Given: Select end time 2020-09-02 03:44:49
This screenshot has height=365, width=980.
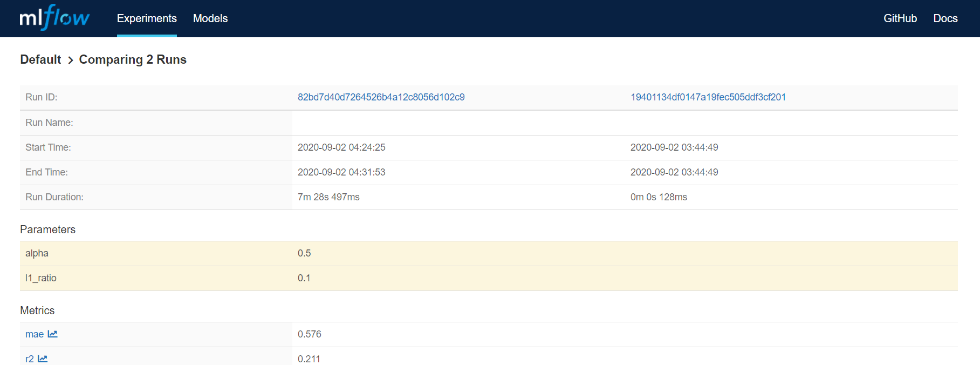Looking at the screenshot, I should point(674,172).
